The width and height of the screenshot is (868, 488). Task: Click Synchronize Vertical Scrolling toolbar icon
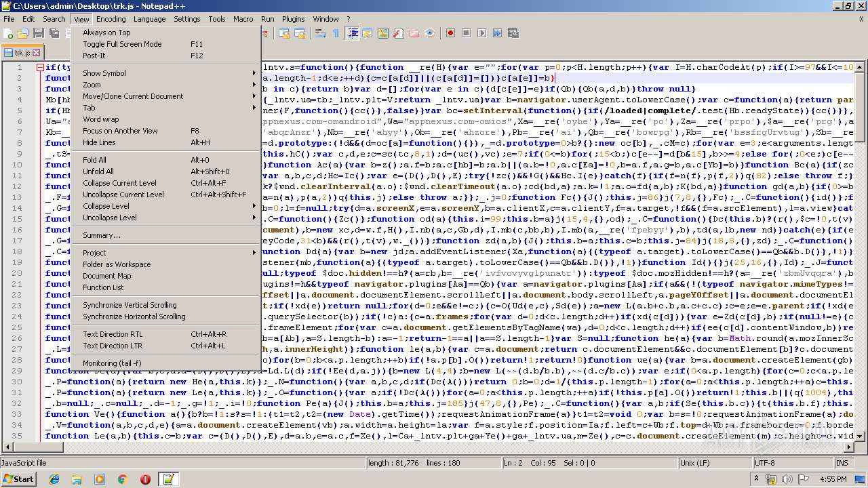[283, 33]
